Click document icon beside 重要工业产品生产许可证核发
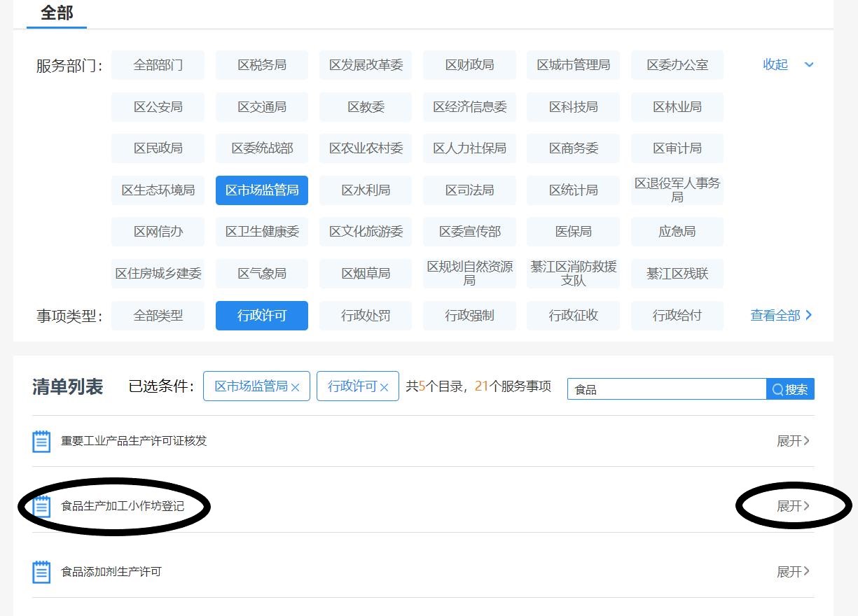Image resolution: width=858 pixels, height=616 pixels. (x=42, y=441)
